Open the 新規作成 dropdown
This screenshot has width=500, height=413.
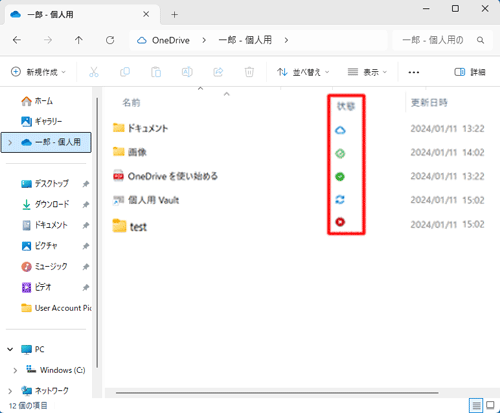tap(38, 72)
